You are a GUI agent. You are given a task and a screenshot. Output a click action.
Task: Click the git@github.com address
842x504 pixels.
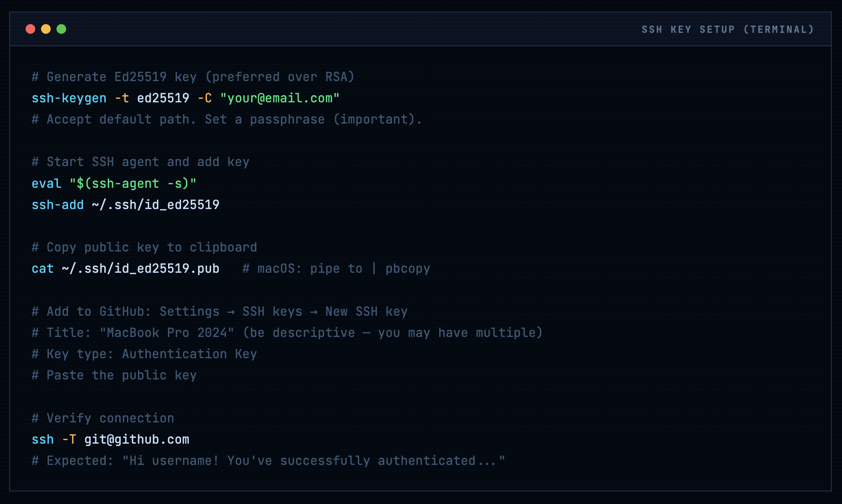point(137,440)
